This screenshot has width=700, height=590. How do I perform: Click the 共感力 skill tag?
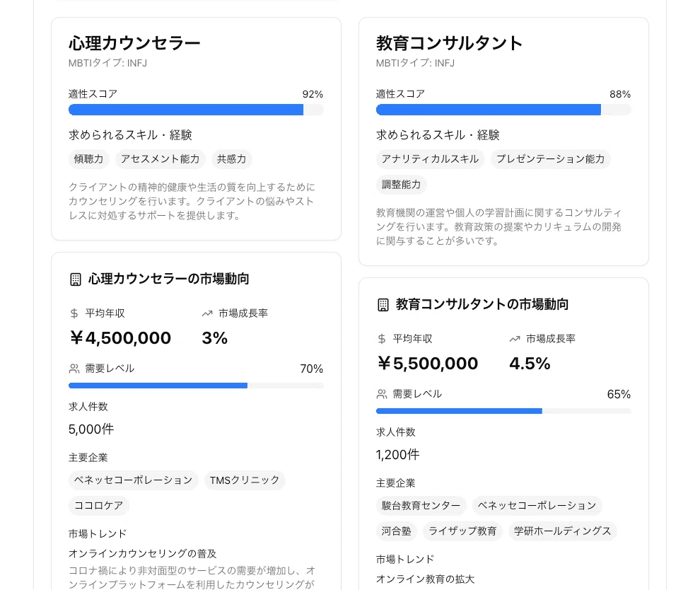(x=232, y=159)
